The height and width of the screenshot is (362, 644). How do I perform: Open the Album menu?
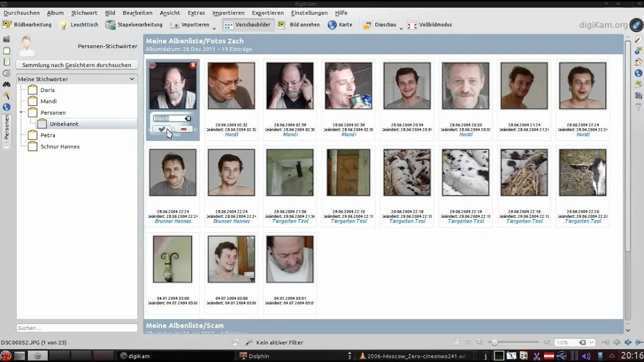55,13
